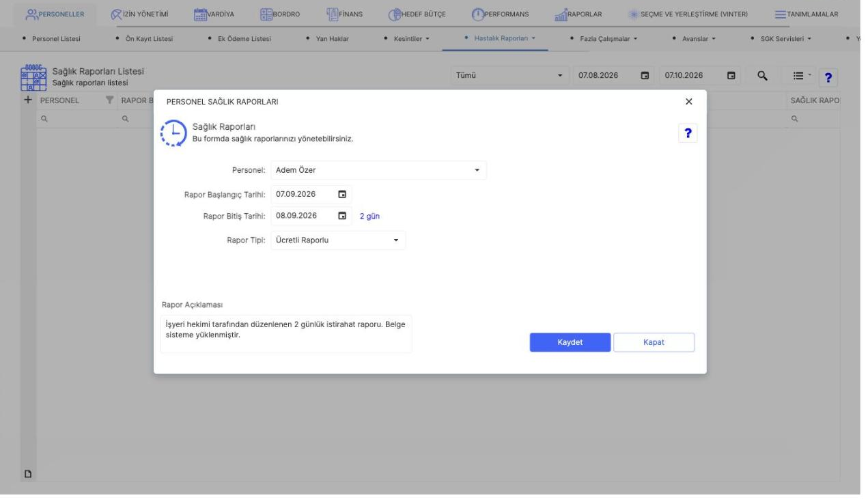This screenshot has height=502, width=868.
Task: Open calendar for Rapor Bitiş Tarihi
Action: pos(342,216)
